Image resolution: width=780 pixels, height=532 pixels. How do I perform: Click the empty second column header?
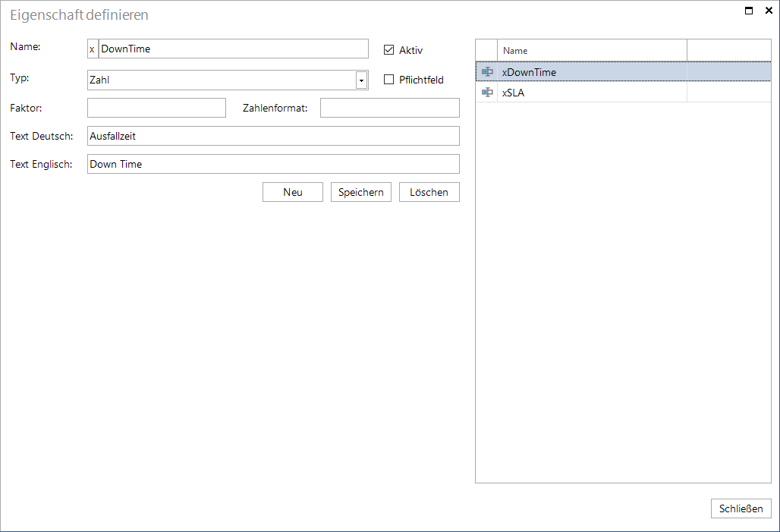(x=728, y=50)
